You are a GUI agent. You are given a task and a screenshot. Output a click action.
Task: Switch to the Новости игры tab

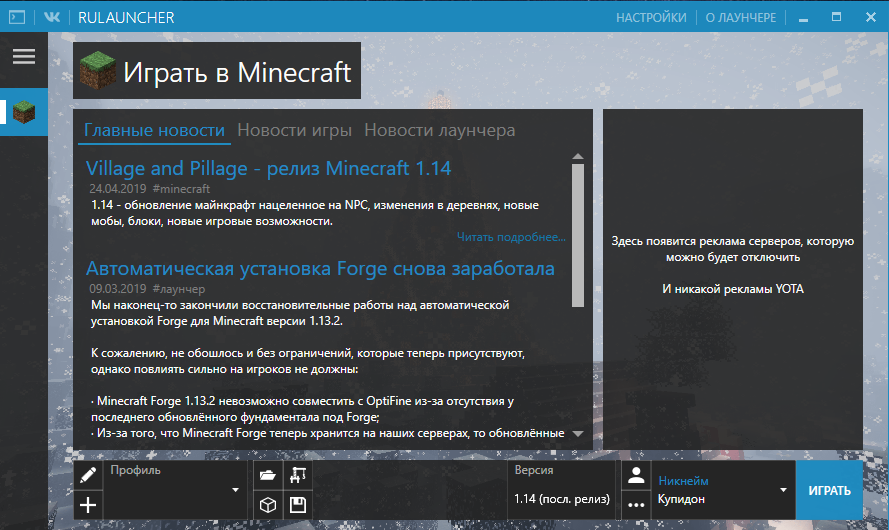click(x=294, y=130)
